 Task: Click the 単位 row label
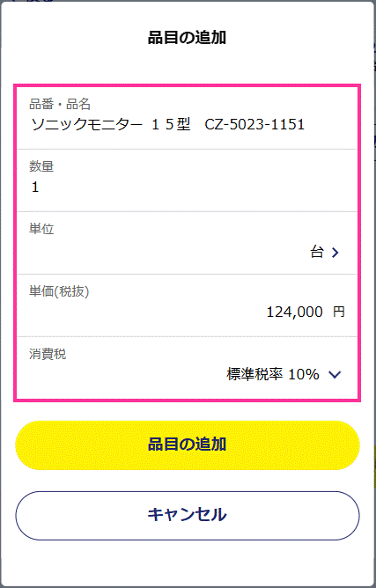tap(41, 229)
